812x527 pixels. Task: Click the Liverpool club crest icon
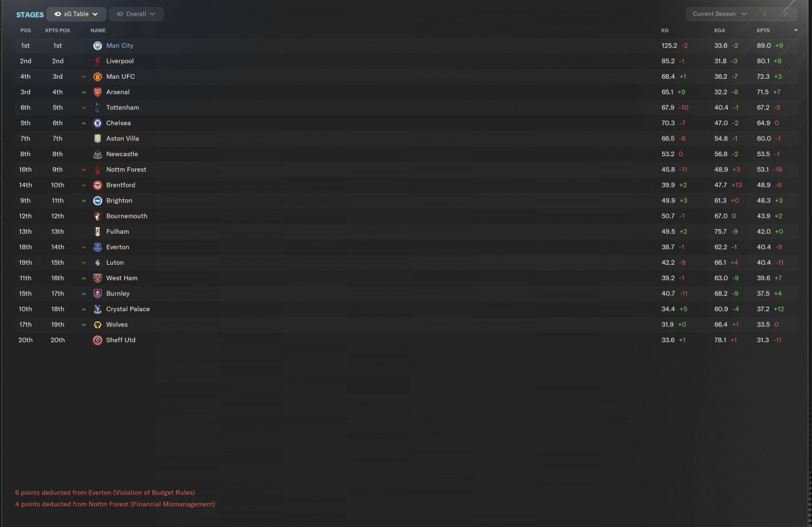[98, 61]
